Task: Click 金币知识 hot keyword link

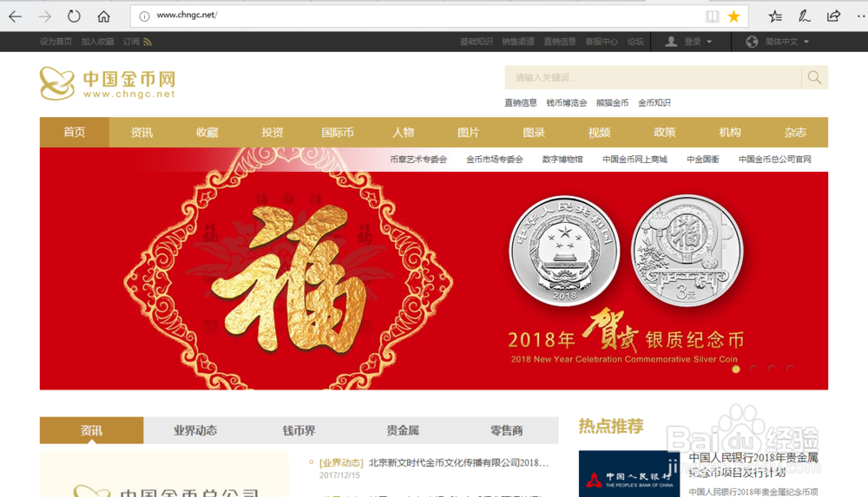Action: (654, 103)
